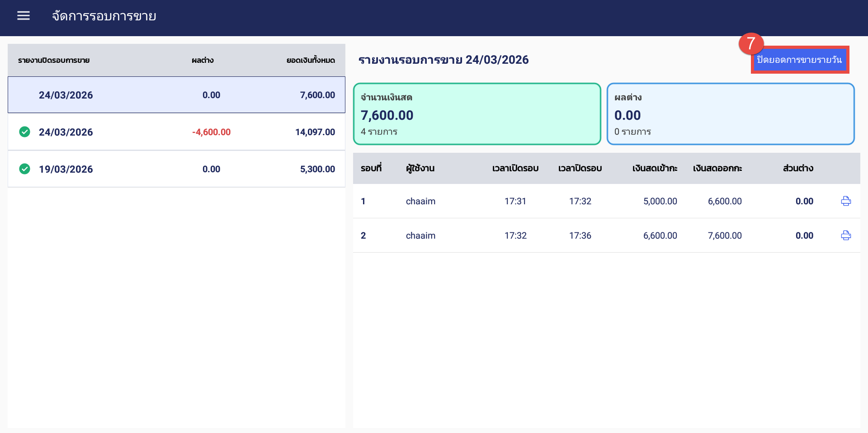Click the red step 7 badge
The height and width of the screenshot is (433, 868).
[751, 44]
